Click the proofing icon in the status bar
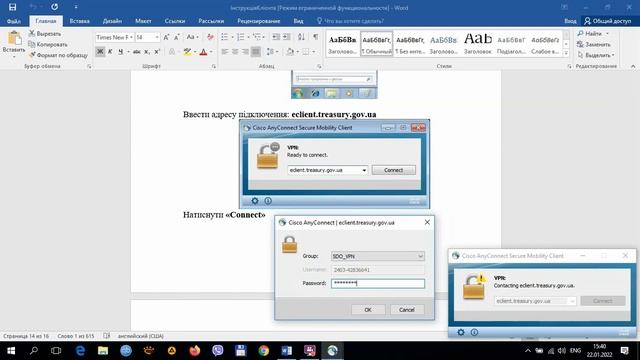This screenshot has width=640, height=360. pyautogui.click(x=107, y=336)
